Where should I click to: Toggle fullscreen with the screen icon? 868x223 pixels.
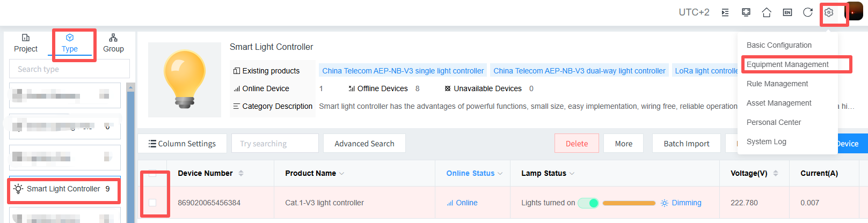(x=746, y=12)
